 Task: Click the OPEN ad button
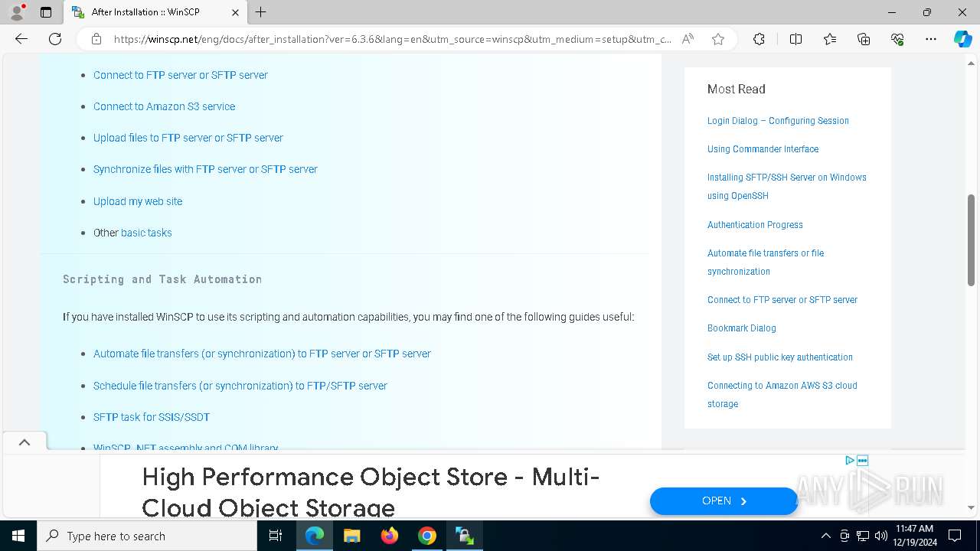tap(724, 501)
